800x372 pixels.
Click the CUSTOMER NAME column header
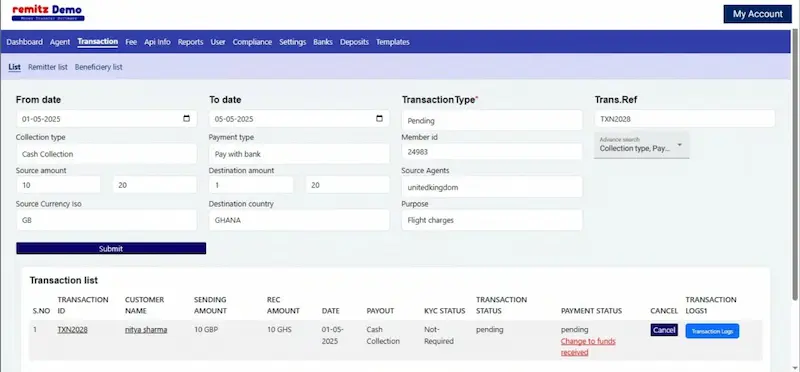coord(144,305)
